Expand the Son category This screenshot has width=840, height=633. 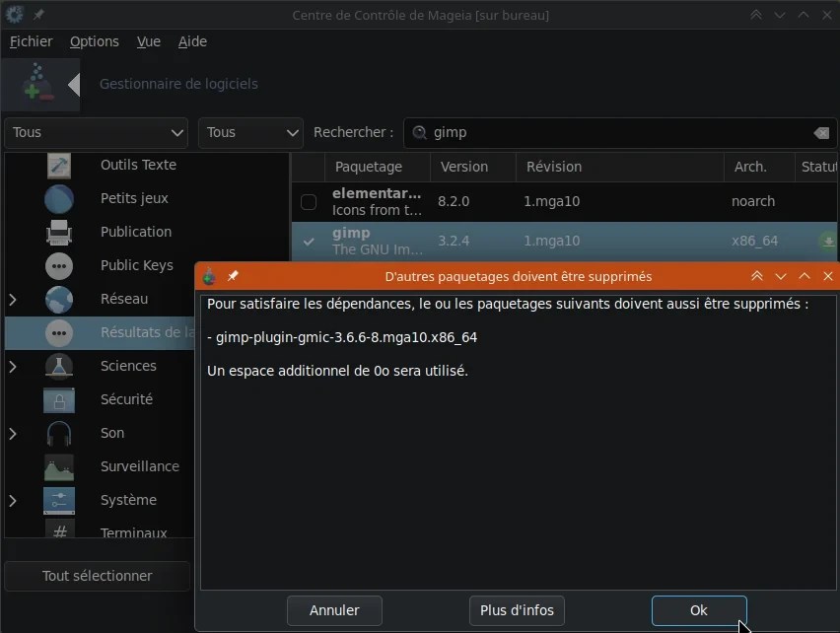point(13,433)
